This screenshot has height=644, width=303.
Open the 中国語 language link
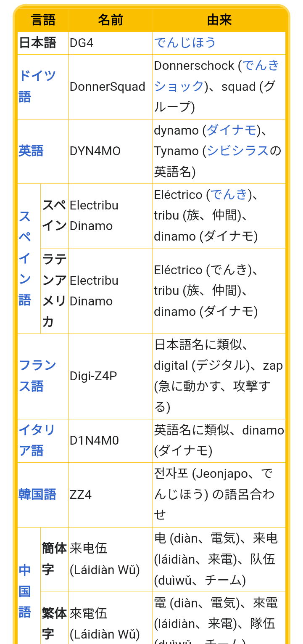point(25,591)
